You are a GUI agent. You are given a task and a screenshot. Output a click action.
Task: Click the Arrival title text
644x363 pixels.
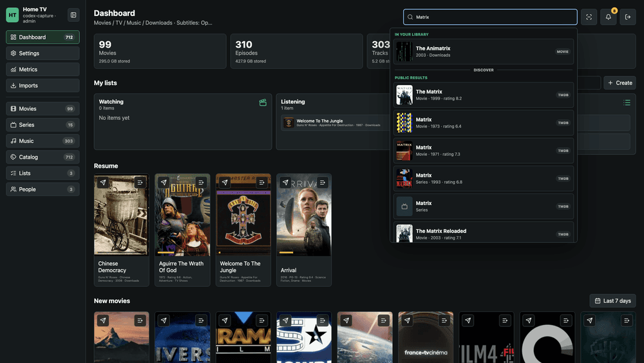click(289, 270)
